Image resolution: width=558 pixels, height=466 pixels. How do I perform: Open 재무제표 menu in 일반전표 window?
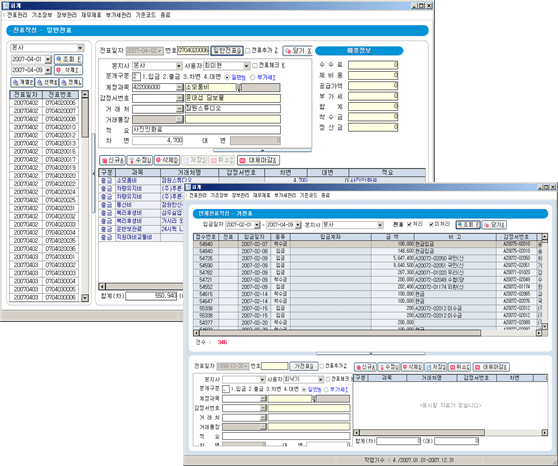coord(91,15)
